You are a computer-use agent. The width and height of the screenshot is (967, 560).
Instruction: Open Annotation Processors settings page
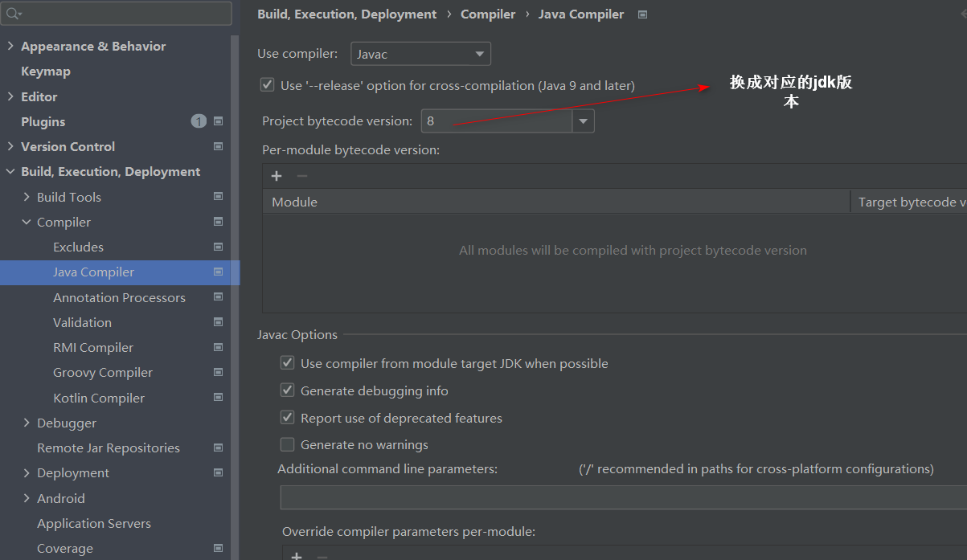coord(119,297)
